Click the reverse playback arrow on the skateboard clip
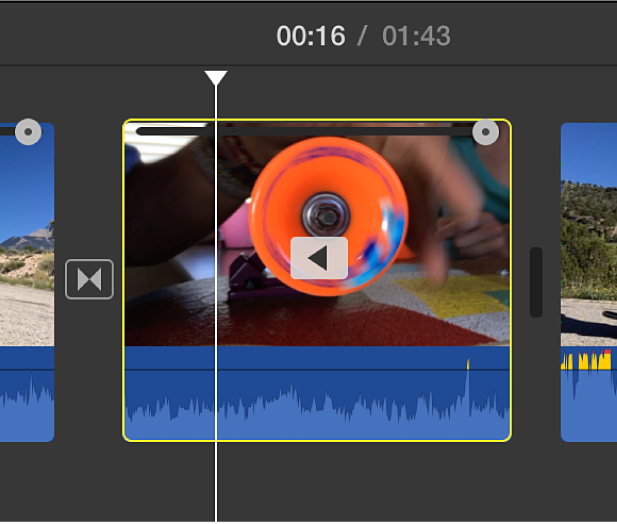617x524 pixels. (x=319, y=258)
